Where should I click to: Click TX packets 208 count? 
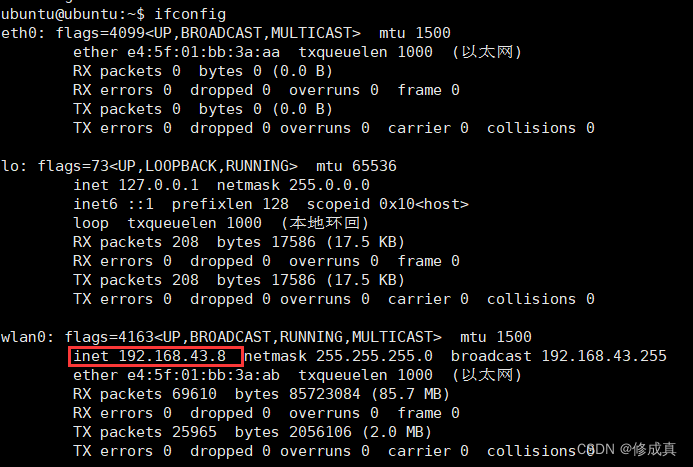[185, 280]
